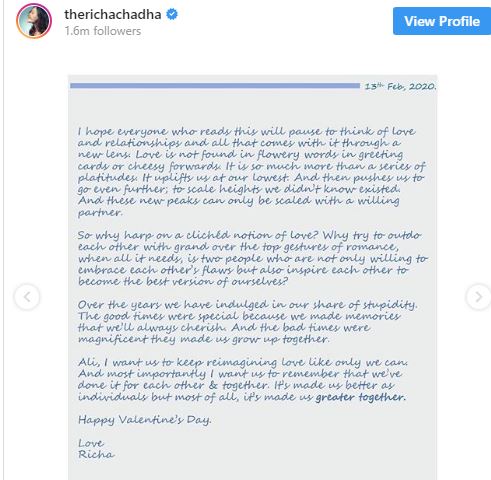Viewport: 491px width, 480px height.
Task: Click the View Profile button
Action: 442,21
